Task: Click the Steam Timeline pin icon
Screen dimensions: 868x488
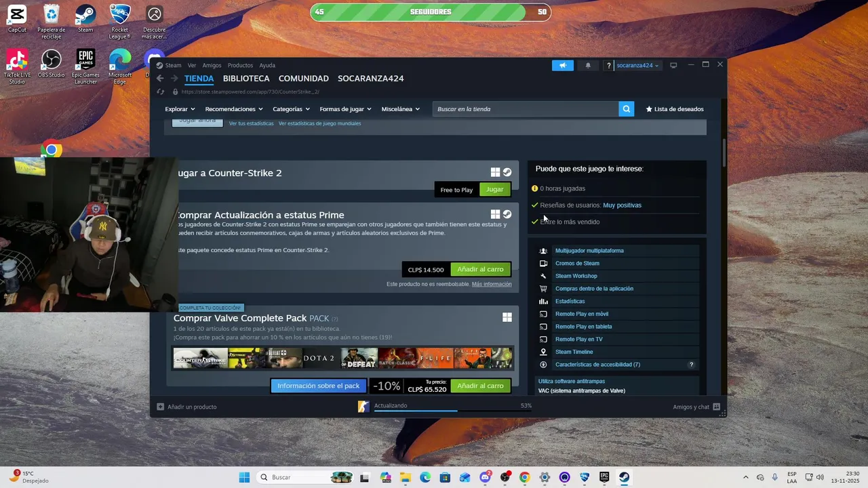Action: [x=543, y=352]
